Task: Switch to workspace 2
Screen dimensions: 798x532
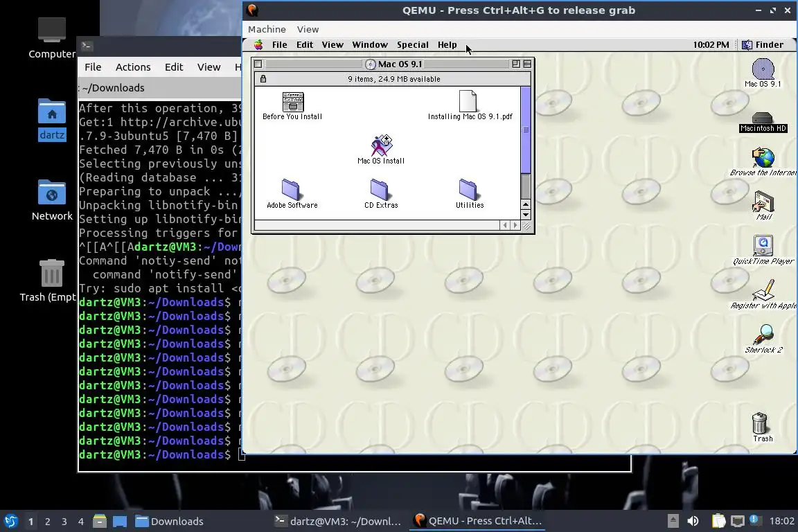Action: tap(47, 522)
